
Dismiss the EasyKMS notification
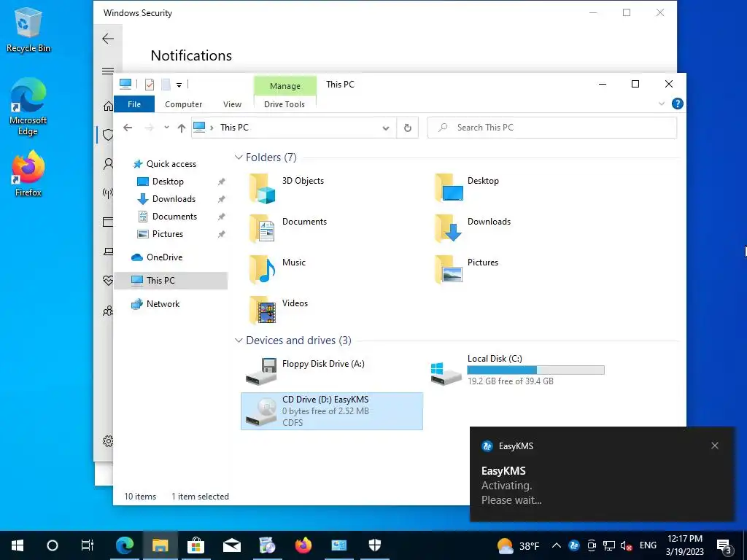(x=715, y=446)
